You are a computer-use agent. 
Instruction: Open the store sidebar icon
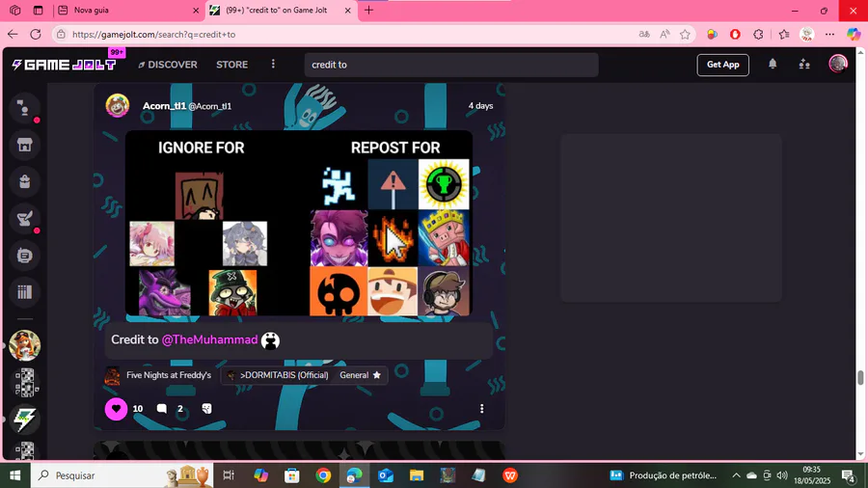coord(24,145)
